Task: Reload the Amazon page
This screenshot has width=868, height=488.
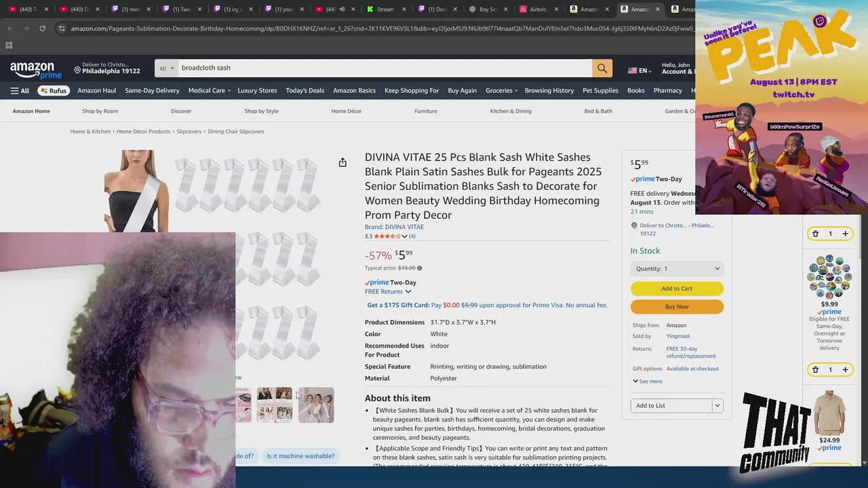Action: [x=42, y=28]
